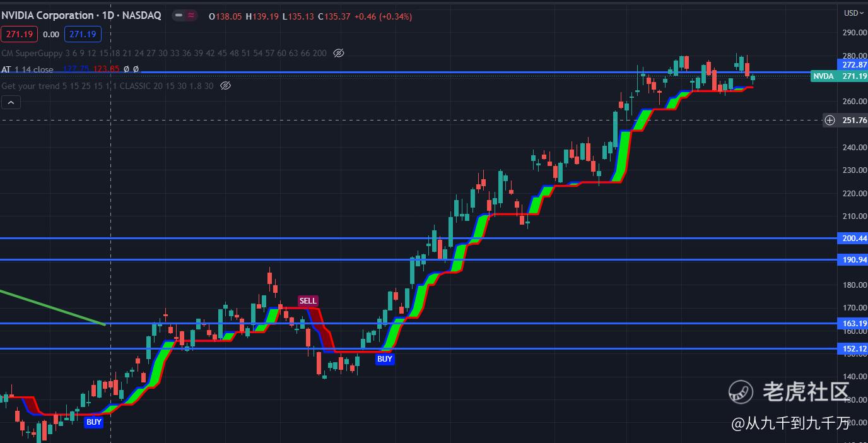This screenshot has height=443, width=868.
Task: Click the 290.00 price axis label
Action: [x=854, y=33]
